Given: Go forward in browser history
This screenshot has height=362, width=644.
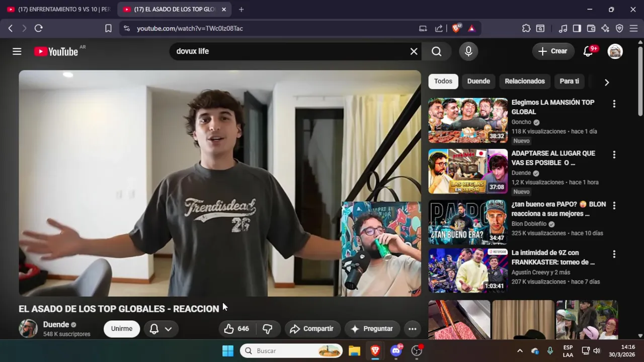Looking at the screenshot, I should click(24, 29).
